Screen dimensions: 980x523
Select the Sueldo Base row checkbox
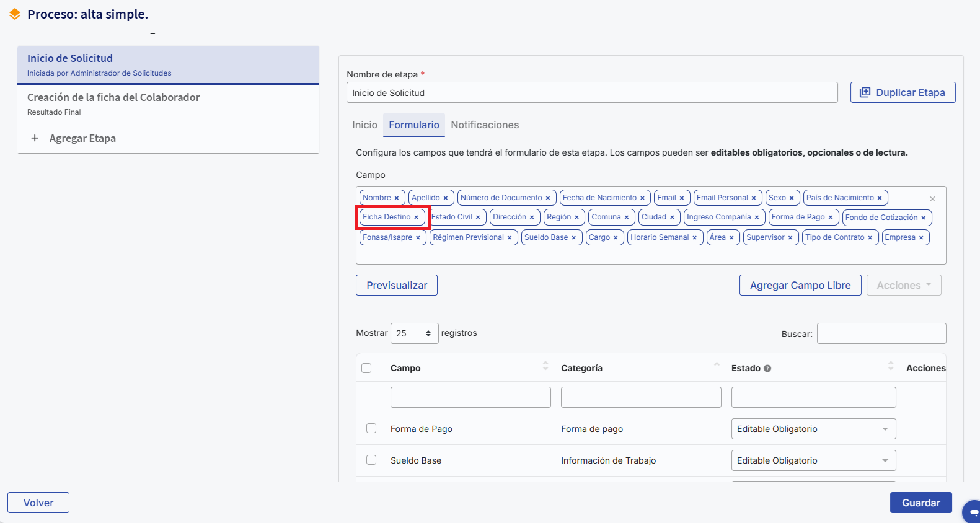point(371,460)
